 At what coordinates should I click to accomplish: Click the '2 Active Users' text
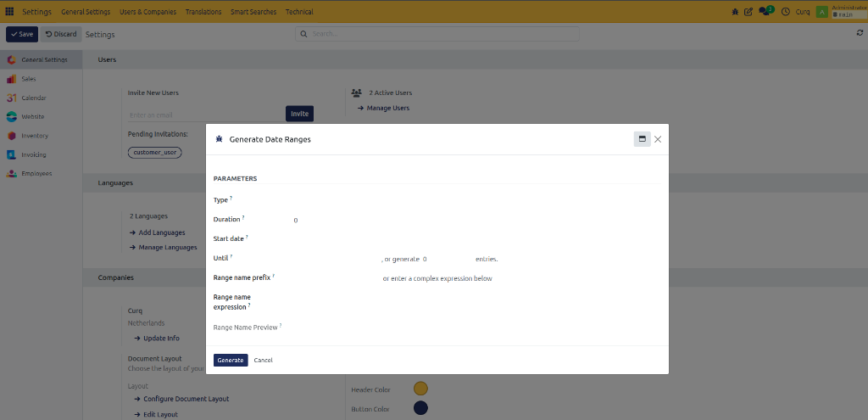pyautogui.click(x=390, y=93)
